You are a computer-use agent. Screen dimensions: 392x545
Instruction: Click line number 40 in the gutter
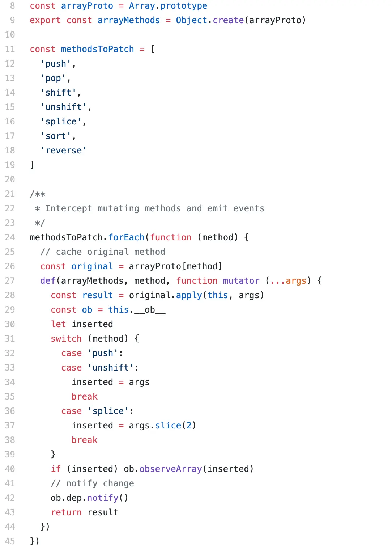[x=10, y=469]
